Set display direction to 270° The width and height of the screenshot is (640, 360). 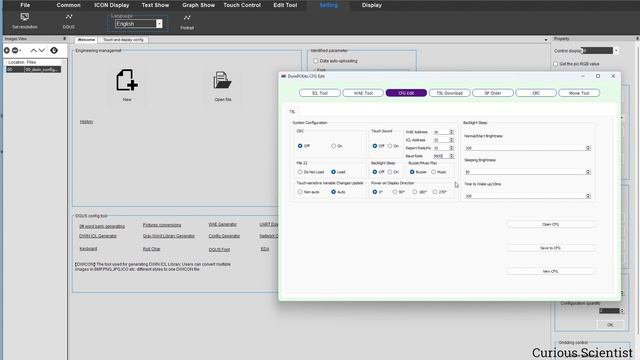(x=435, y=192)
